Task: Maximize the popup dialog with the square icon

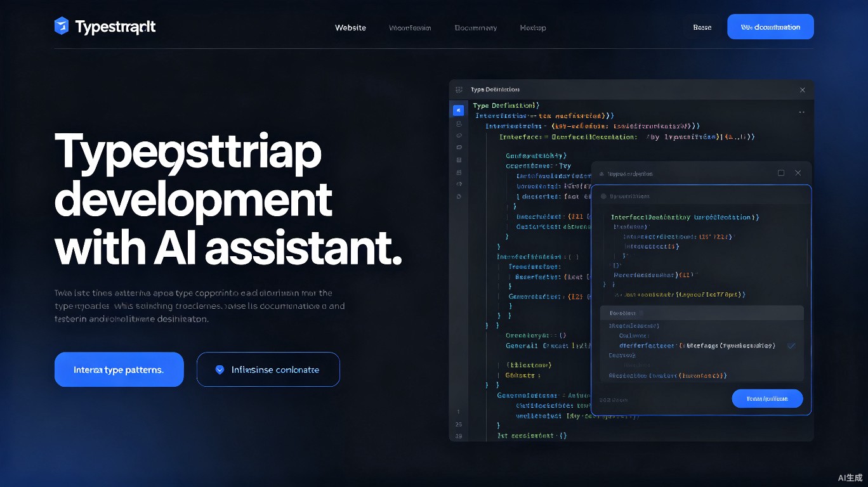Action: (x=781, y=173)
